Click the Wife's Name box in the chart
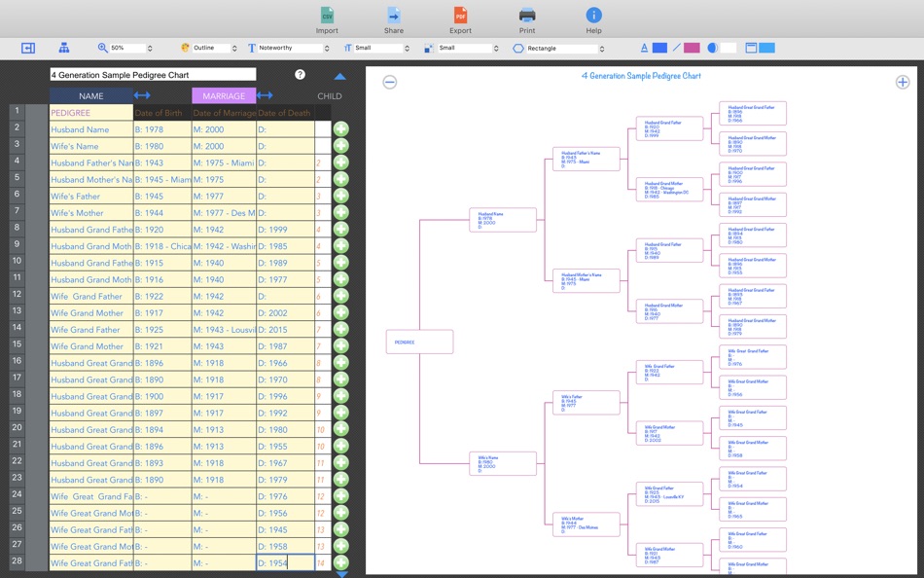This screenshot has height=578, width=924. pos(503,463)
